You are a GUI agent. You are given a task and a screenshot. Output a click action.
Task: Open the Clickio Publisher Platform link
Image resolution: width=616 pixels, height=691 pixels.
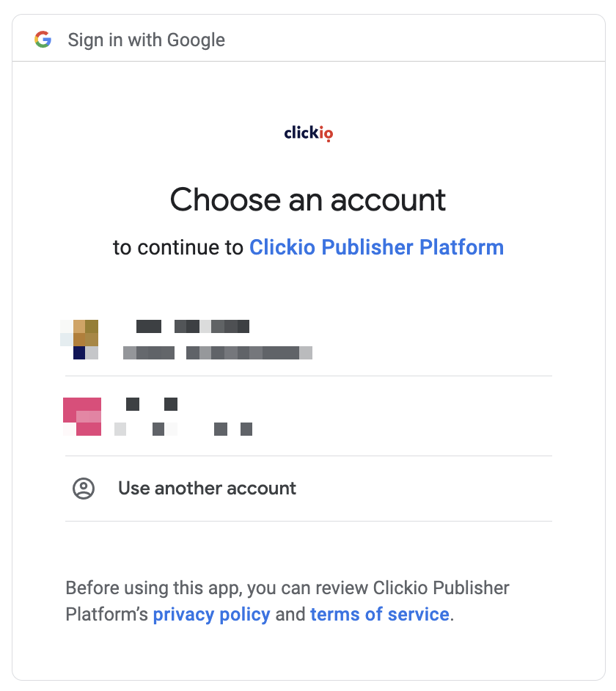(x=376, y=247)
